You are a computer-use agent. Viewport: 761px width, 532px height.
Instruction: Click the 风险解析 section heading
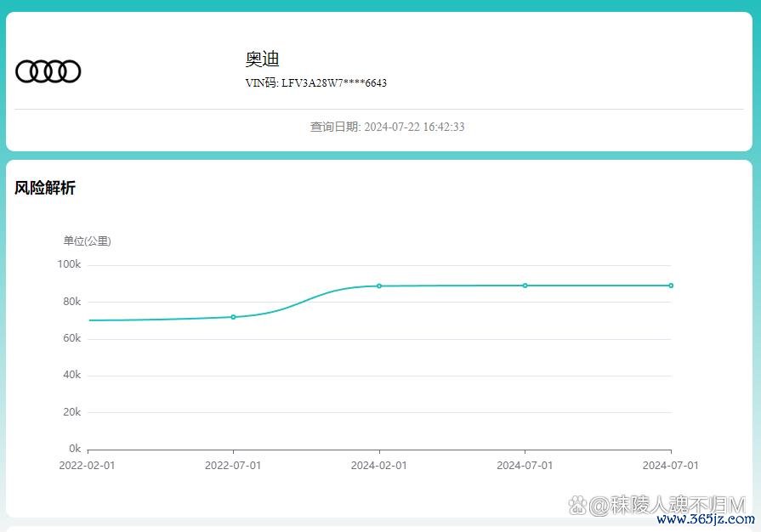point(45,188)
